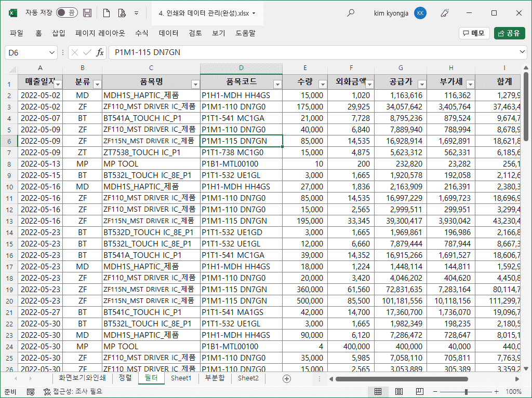The width and height of the screenshot is (532, 398).
Task: Switch to the 화면보기와인쇄 sheet tab
Action: coord(82,378)
